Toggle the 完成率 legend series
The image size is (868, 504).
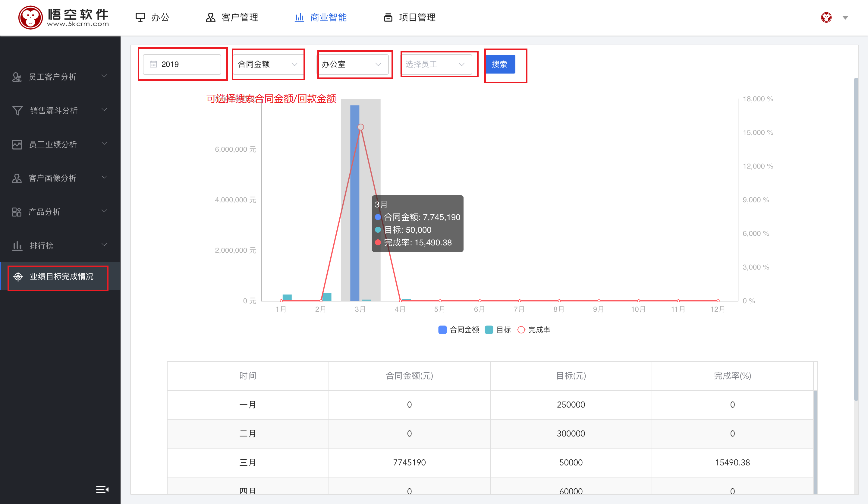point(533,330)
